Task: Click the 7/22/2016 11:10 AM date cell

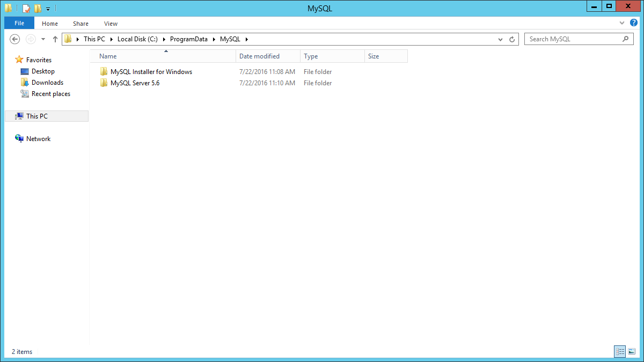Action: tap(267, 83)
